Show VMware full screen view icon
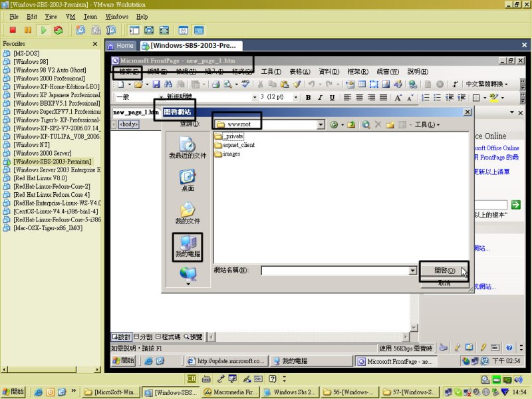Viewport: 532px width, 399px height. (149, 30)
